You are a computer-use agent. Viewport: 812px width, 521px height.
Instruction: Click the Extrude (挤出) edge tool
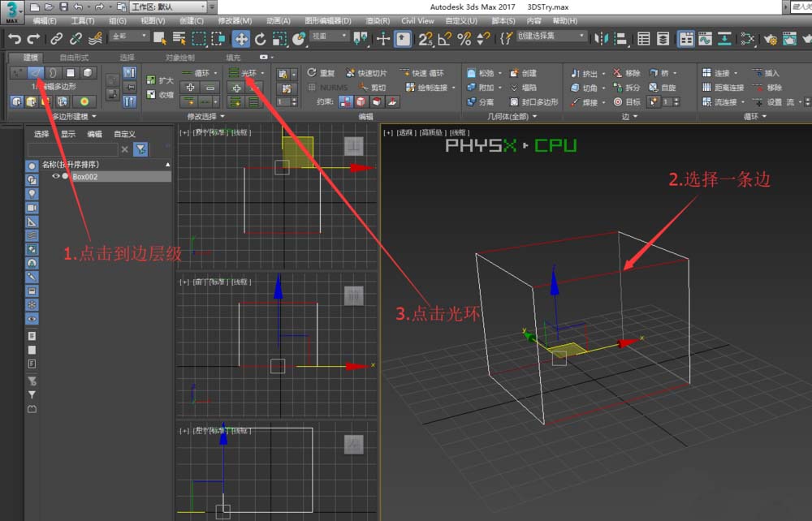585,73
